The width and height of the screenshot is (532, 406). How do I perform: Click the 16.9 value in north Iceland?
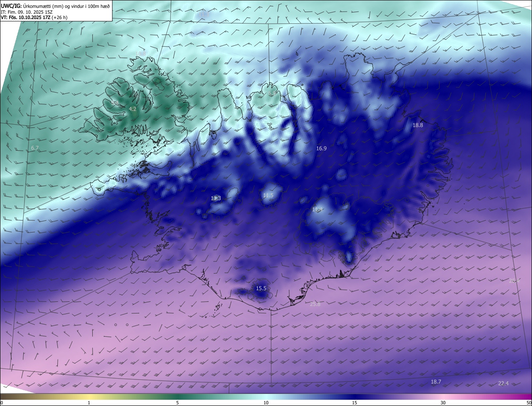pos(321,148)
